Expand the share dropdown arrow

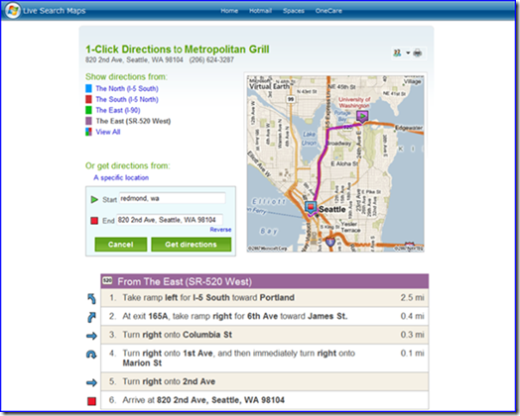408,53
